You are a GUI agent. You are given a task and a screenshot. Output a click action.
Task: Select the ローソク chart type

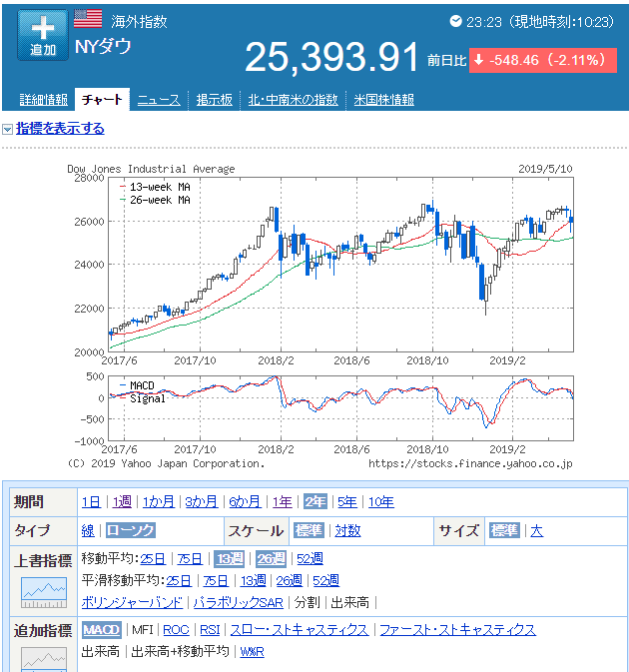pyautogui.click(x=131, y=530)
